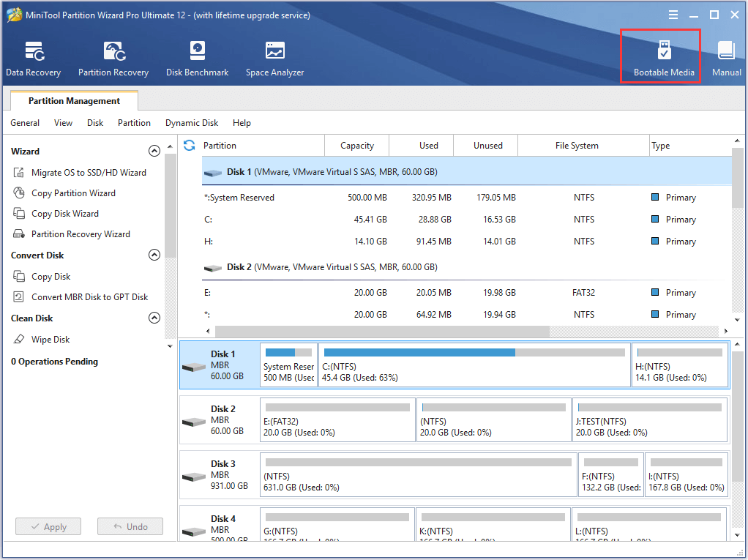Collapse the Wizard section
Viewport: 748px width, 560px height.
(154, 151)
